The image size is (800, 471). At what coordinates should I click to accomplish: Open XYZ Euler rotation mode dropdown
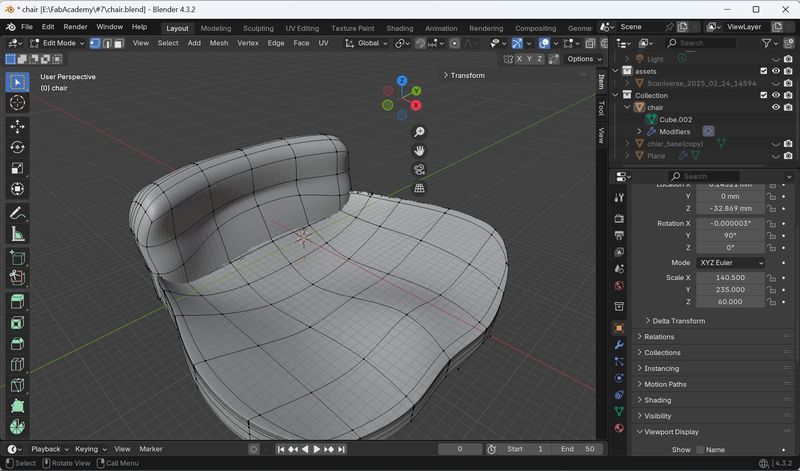click(731, 262)
